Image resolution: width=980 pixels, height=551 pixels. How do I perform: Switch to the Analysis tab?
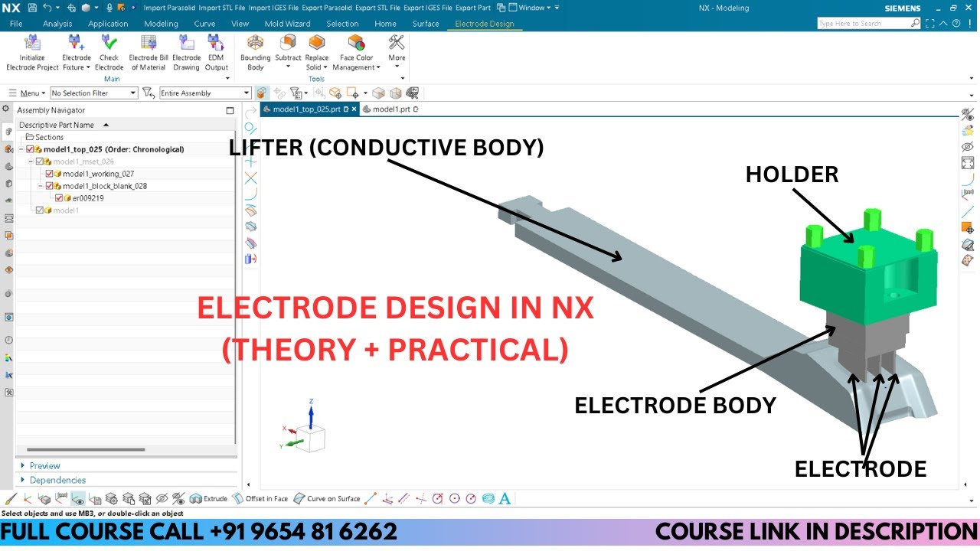coord(57,24)
